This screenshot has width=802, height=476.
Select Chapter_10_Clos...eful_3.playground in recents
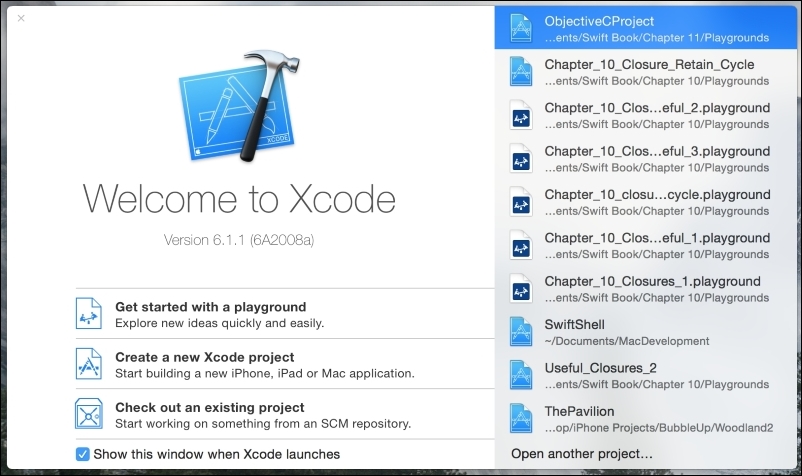[645, 158]
